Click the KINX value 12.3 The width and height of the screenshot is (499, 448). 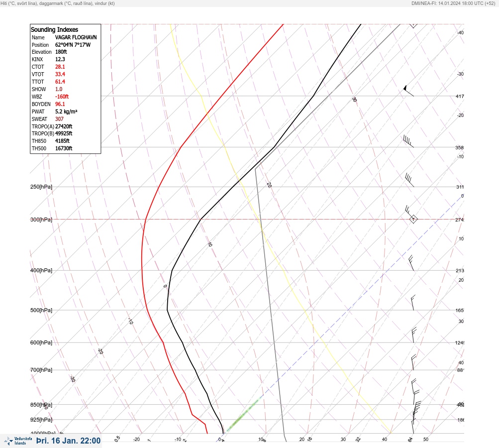pyautogui.click(x=60, y=59)
